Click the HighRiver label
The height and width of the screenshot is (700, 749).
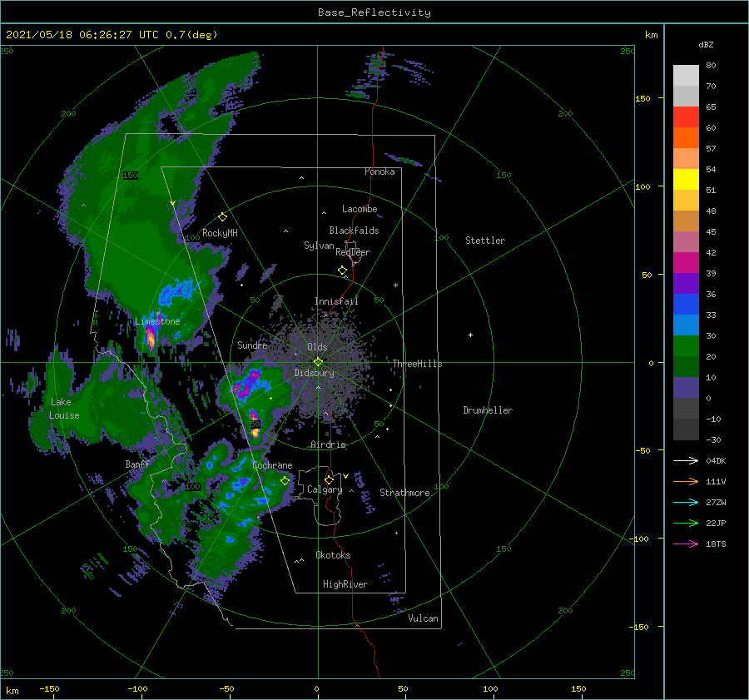point(345,584)
